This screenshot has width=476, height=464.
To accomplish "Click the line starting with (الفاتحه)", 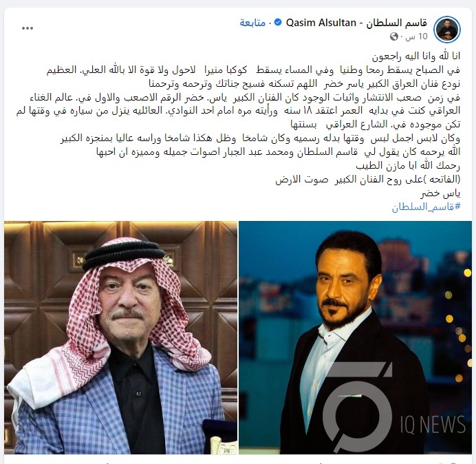I will pyautogui.click(x=368, y=179).
